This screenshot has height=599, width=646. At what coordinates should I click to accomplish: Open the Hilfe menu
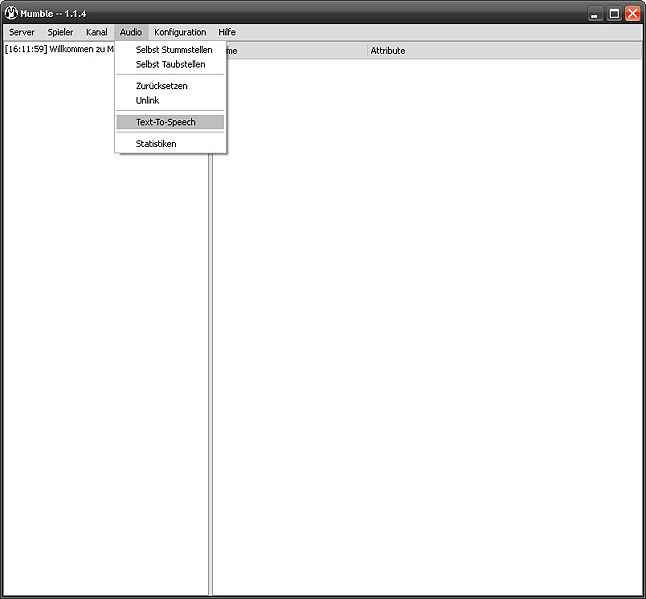[227, 32]
